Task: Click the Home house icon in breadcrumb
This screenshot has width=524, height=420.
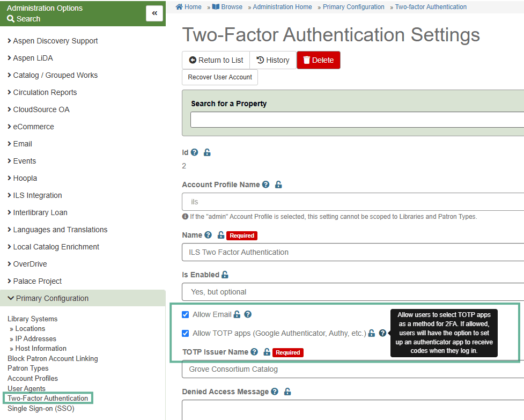Action: [x=180, y=6]
